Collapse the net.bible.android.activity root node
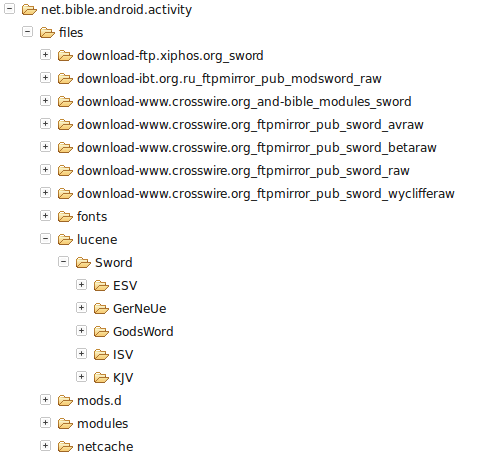This screenshot has width=485, height=459. pyautogui.click(x=9, y=9)
